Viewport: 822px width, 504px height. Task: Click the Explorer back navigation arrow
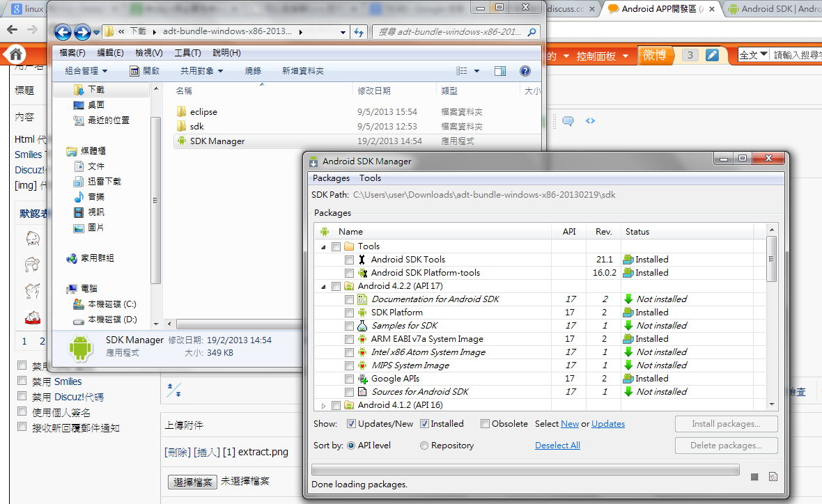pos(63,33)
